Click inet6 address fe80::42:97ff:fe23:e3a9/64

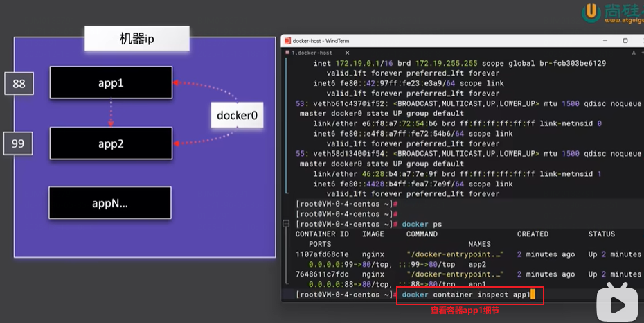(397, 83)
